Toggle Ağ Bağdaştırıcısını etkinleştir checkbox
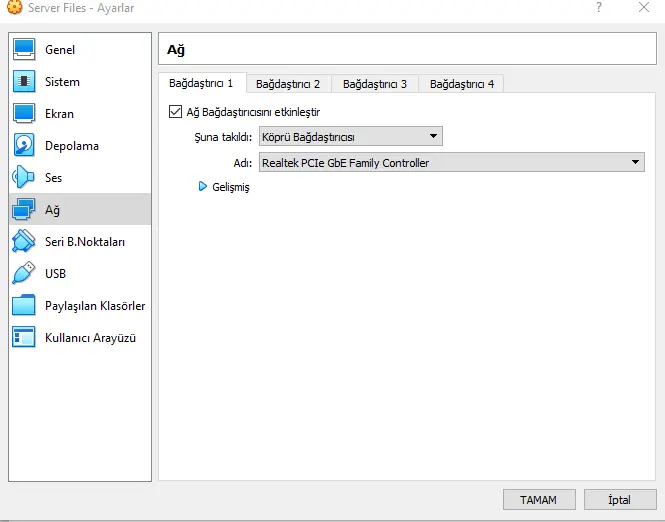The width and height of the screenshot is (665, 522). coord(176,112)
